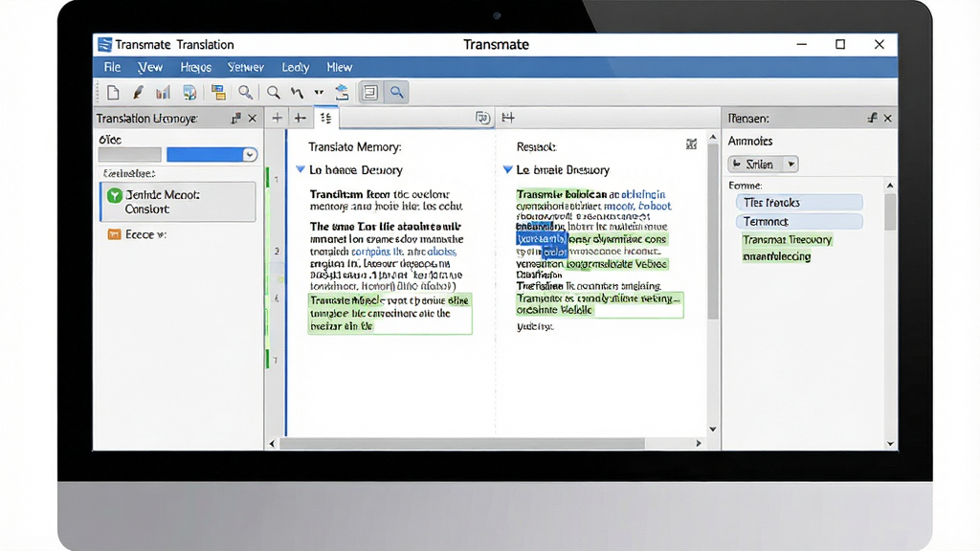Click the editor vertical scrollbar up arrow
The width and height of the screenshot is (980, 551).
pyautogui.click(x=712, y=137)
